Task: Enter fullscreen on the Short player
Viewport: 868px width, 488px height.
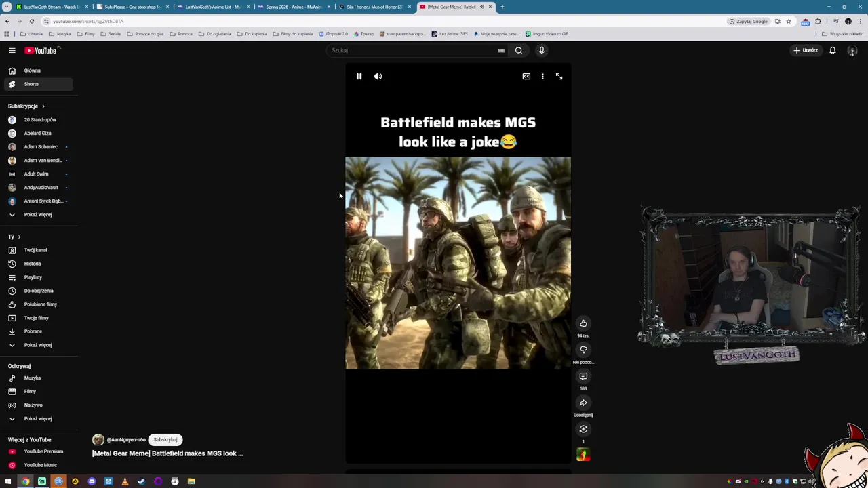Action: (x=559, y=77)
